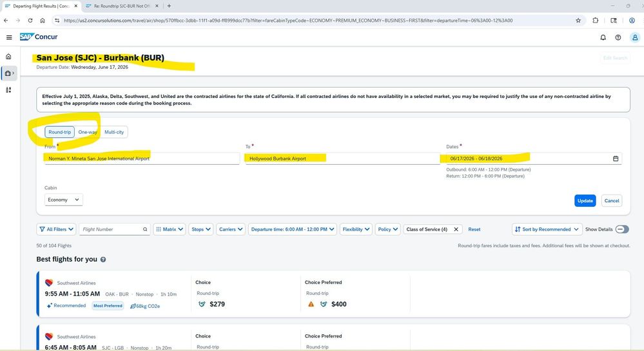The width and height of the screenshot is (644, 351).
Task: Click the browser back arrow
Action: tap(6, 20)
